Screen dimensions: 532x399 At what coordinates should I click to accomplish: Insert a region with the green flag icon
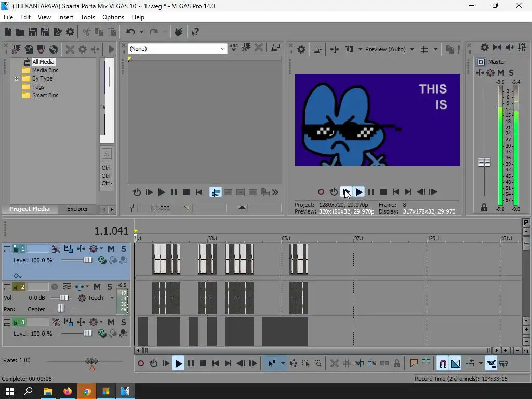426,363
